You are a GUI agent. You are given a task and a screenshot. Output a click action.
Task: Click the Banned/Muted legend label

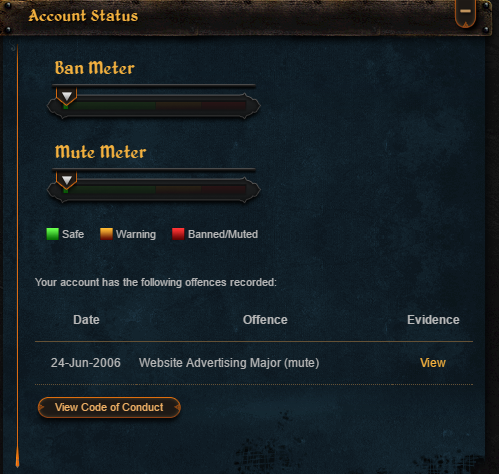223,234
